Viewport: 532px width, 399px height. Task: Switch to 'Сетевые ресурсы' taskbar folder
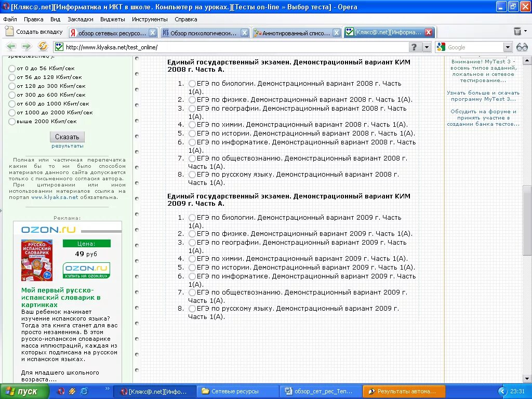click(x=238, y=392)
